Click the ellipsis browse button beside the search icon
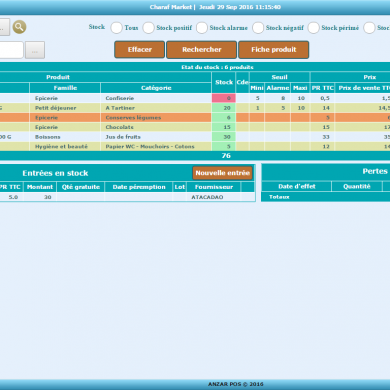The image size is (390, 390). coord(4,27)
